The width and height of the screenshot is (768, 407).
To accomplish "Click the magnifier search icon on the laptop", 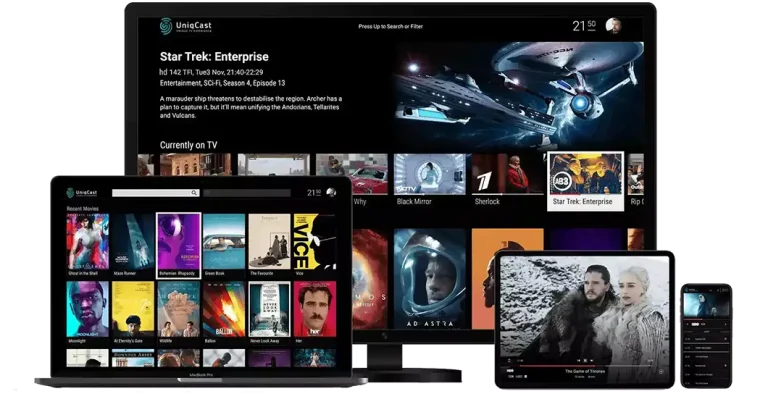I will tap(194, 193).
